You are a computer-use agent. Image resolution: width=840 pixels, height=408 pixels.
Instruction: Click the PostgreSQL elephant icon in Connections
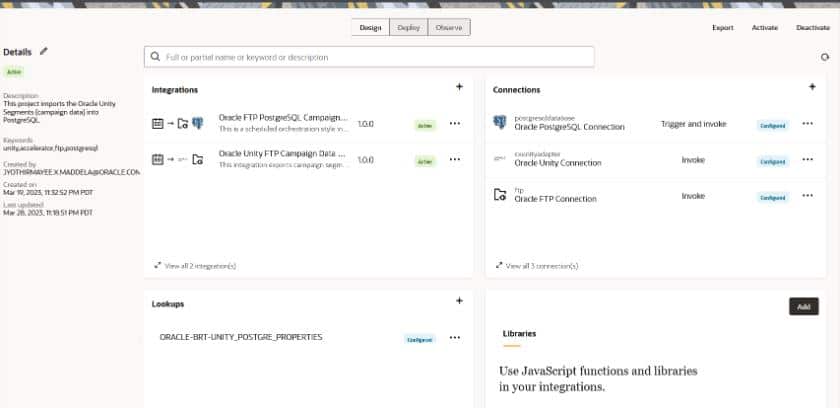click(499, 122)
